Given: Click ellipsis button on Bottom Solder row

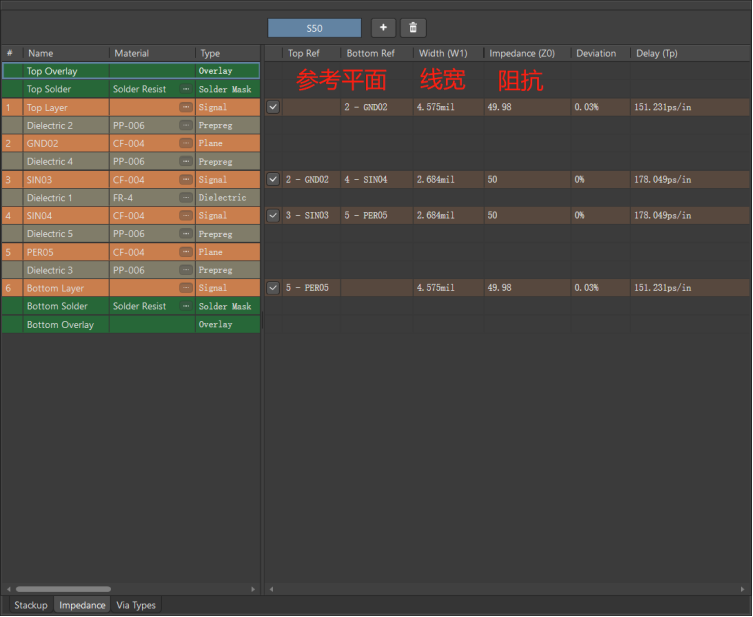Looking at the screenshot, I should pyautogui.click(x=185, y=306).
